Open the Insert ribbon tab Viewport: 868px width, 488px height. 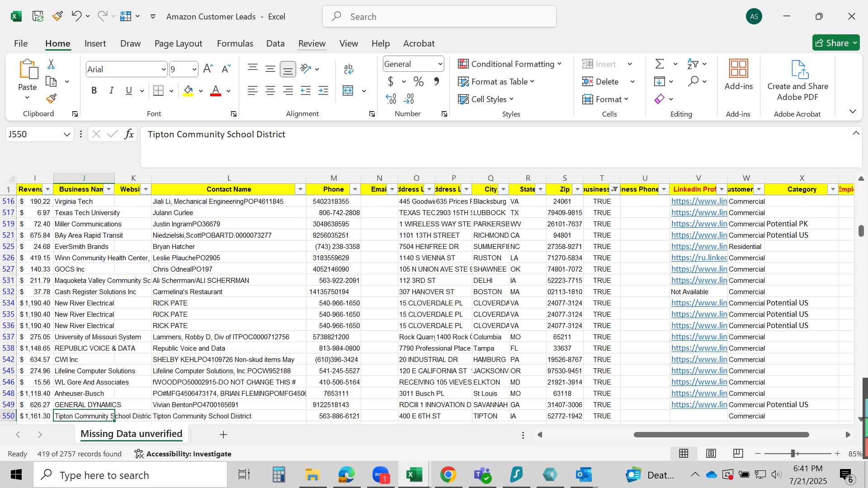(x=95, y=43)
